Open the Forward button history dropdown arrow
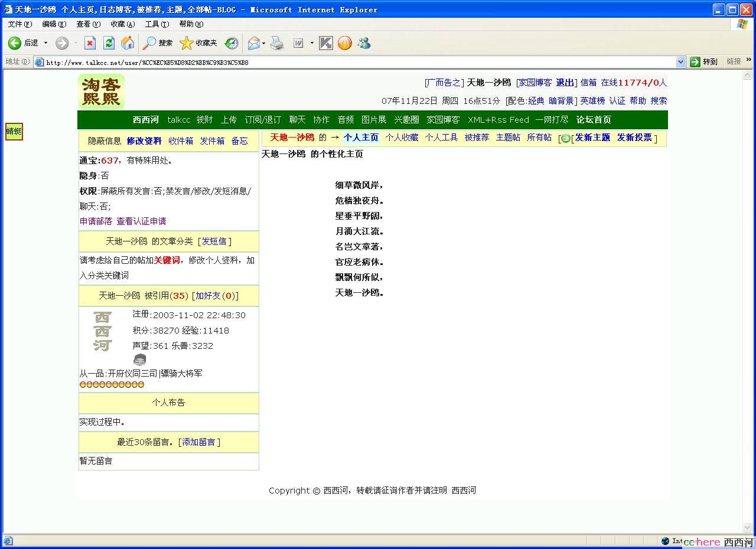Image resolution: width=756 pixels, height=549 pixels. point(76,43)
